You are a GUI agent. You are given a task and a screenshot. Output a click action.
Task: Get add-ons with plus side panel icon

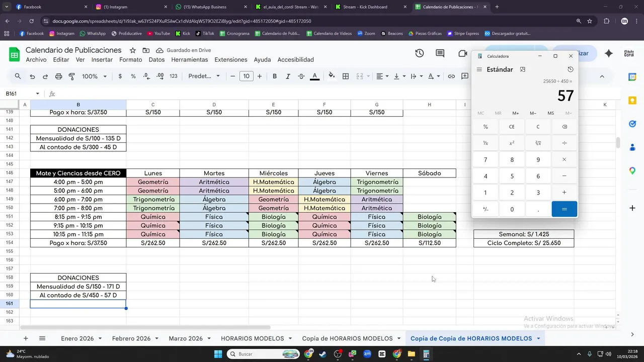click(632, 208)
